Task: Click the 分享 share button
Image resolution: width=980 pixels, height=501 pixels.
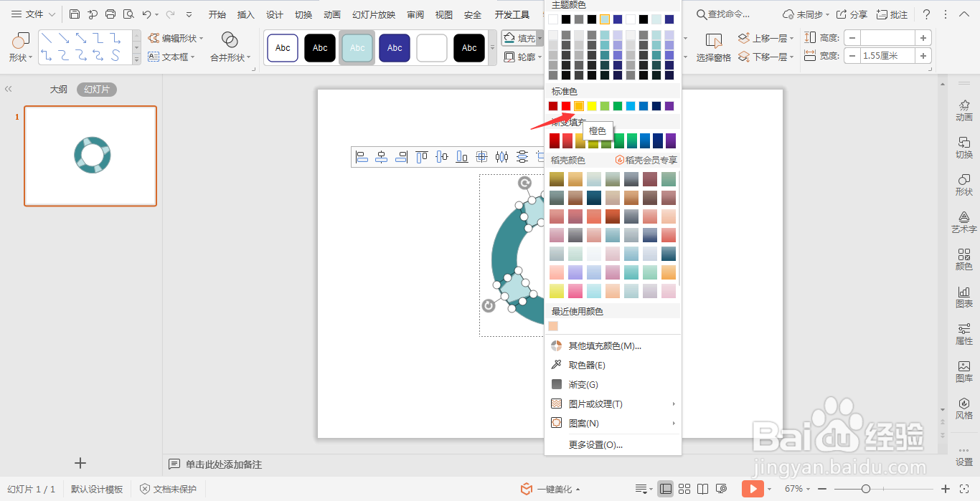Action: 852,14
